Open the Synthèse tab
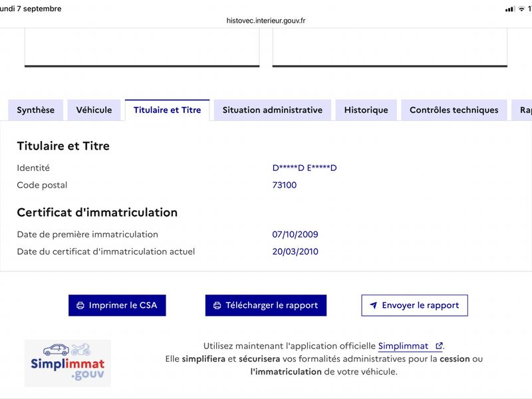 click(x=36, y=110)
